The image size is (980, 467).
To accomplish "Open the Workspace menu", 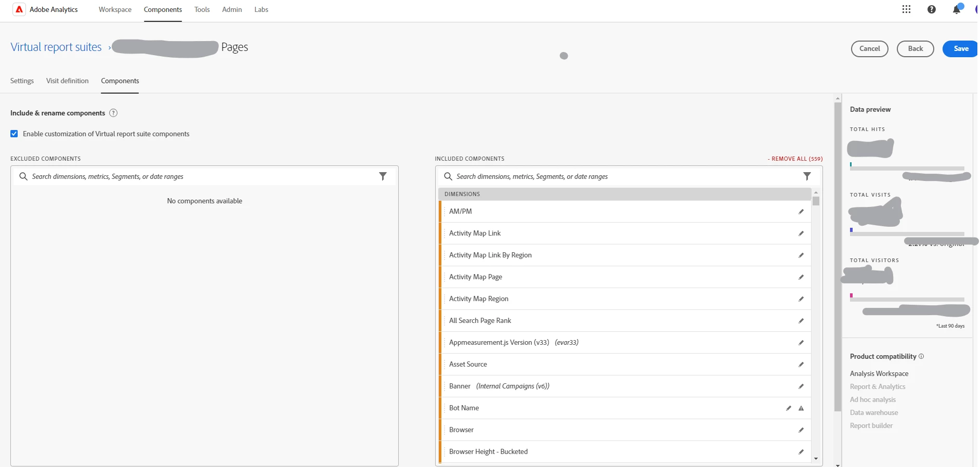I will [x=115, y=9].
